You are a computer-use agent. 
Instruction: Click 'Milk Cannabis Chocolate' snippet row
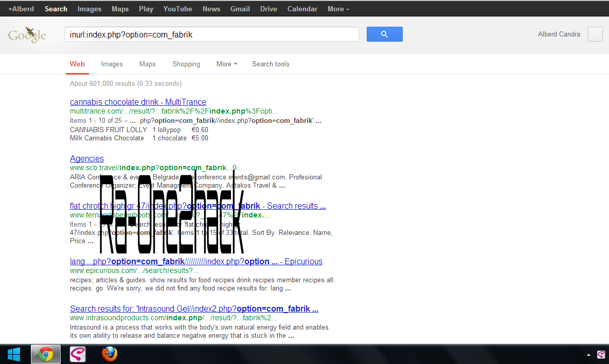click(139, 138)
